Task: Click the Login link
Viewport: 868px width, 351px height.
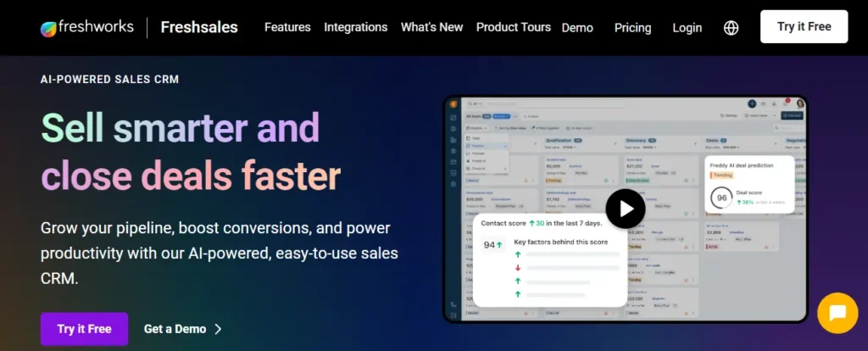Action: click(x=687, y=28)
